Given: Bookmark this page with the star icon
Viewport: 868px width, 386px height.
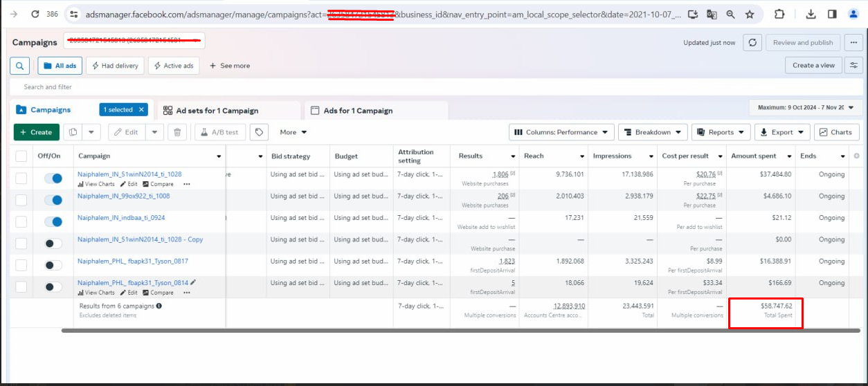Looking at the screenshot, I should pos(750,14).
